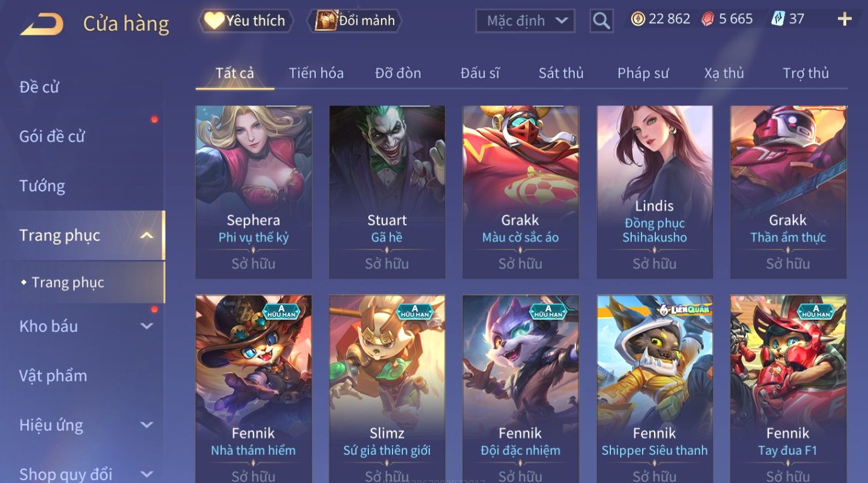Select the Lindis Đồng phục Shihakusho card
868x483 pixels.
(x=654, y=192)
